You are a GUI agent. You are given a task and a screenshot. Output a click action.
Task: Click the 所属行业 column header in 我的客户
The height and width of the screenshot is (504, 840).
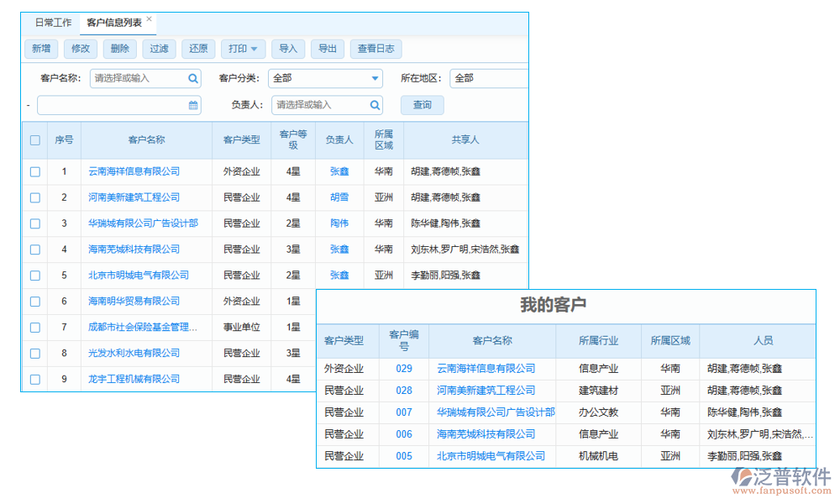pos(598,341)
